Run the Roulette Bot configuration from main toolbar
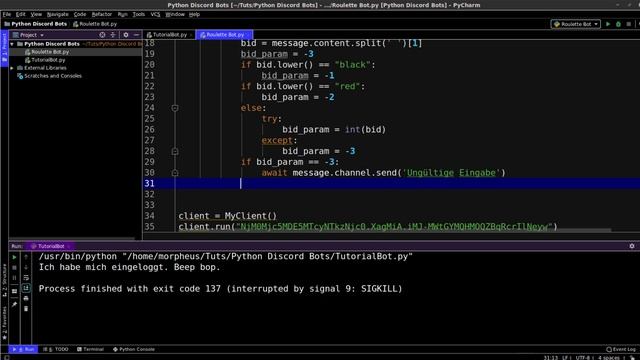 click(x=608, y=24)
